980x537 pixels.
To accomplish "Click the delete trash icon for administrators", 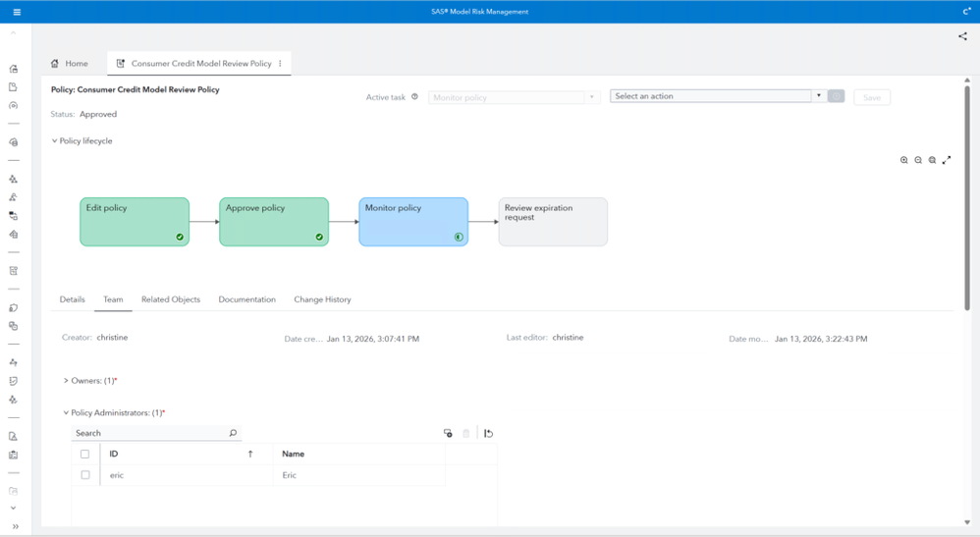I will [465, 433].
